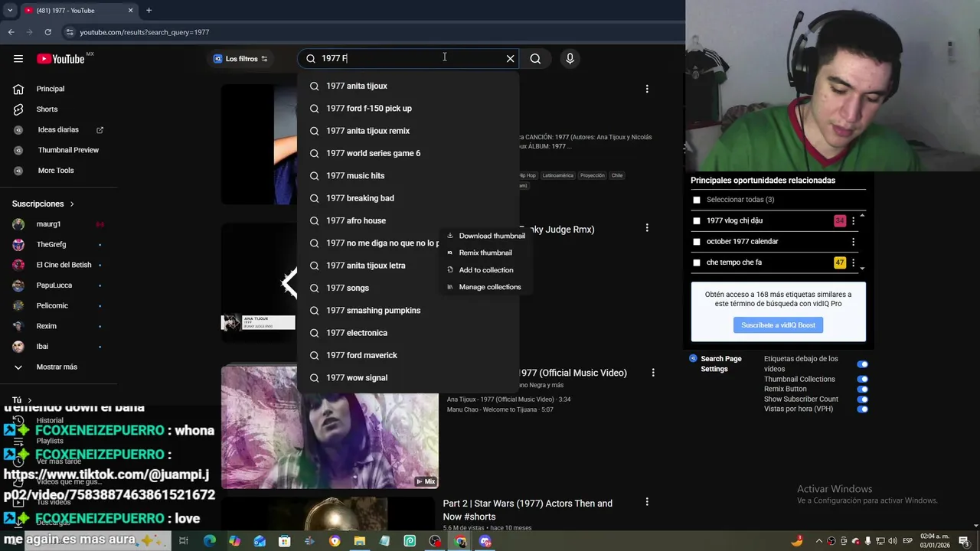Expand Suscripciones section chevron
This screenshot has height=551, width=980.
pos(72,204)
